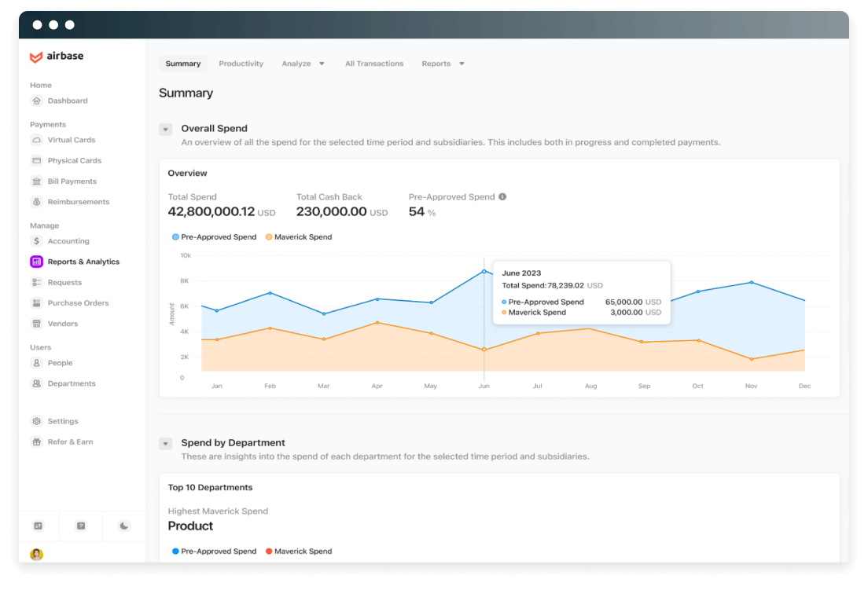Click the Departments group icon
This screenshot has width=868, height=590.
click(36, 383)
